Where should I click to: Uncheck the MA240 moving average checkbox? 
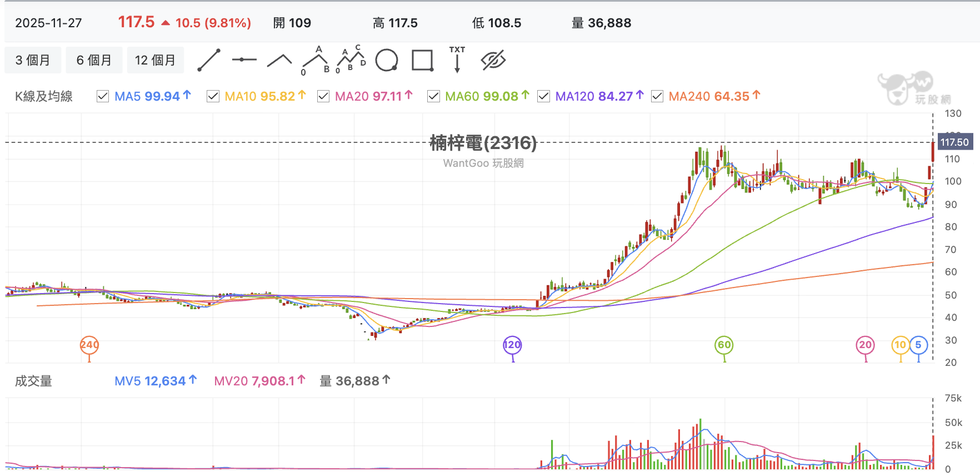657,96
